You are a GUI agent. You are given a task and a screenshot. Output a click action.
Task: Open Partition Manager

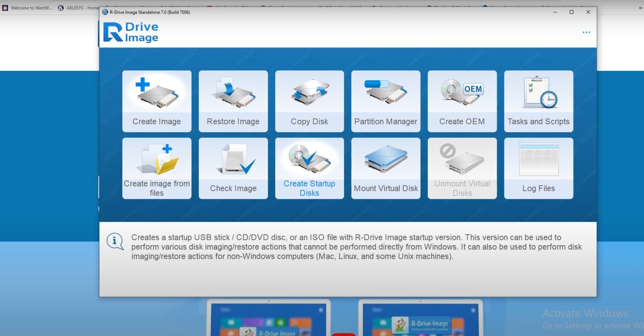coord(386,101)
